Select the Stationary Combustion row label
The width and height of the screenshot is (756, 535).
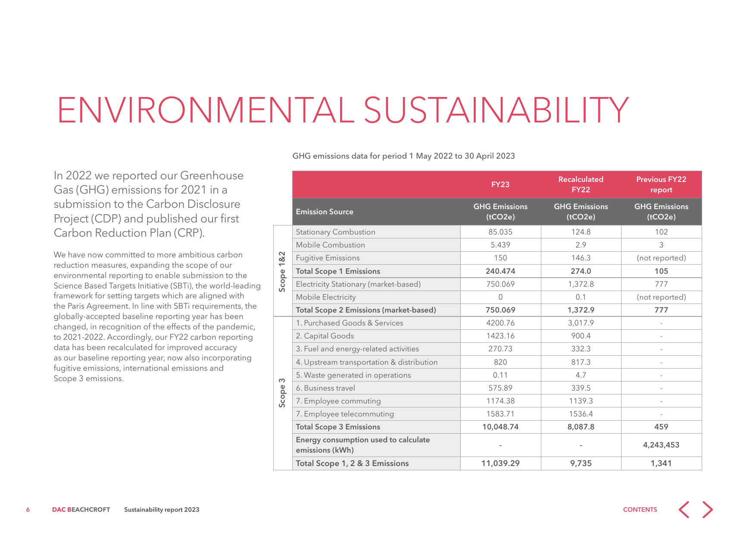pyautogui.click(x=335, y=232)
